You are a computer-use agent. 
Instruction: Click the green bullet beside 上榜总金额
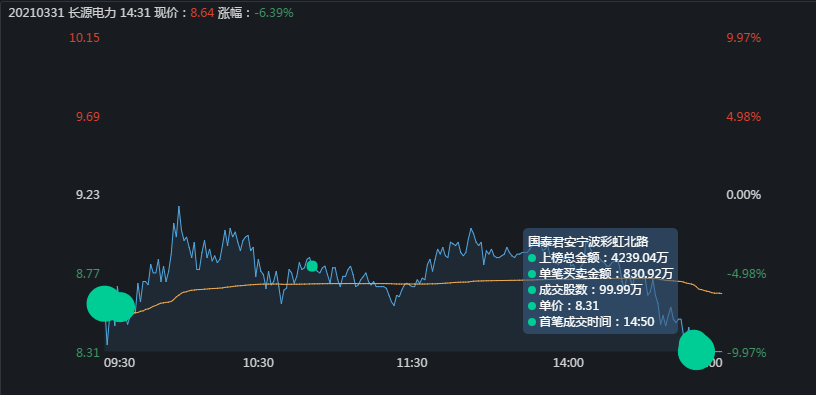pos(532,258)
